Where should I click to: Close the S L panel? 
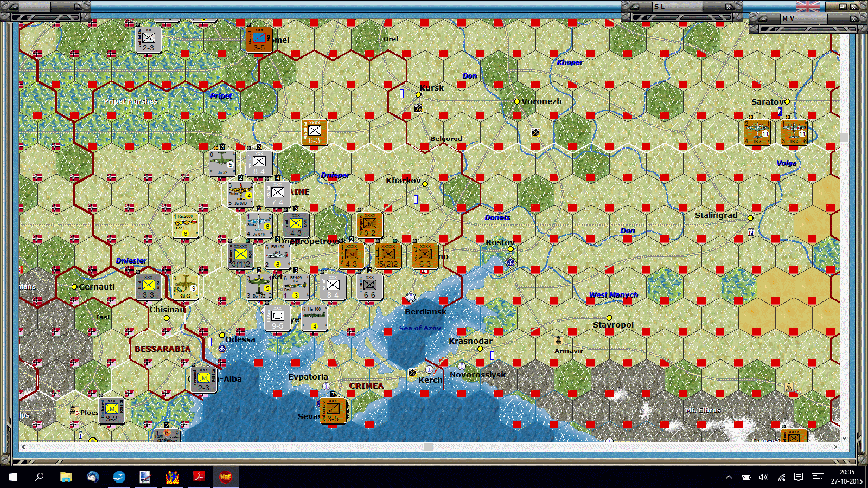(x=729, y=7)
